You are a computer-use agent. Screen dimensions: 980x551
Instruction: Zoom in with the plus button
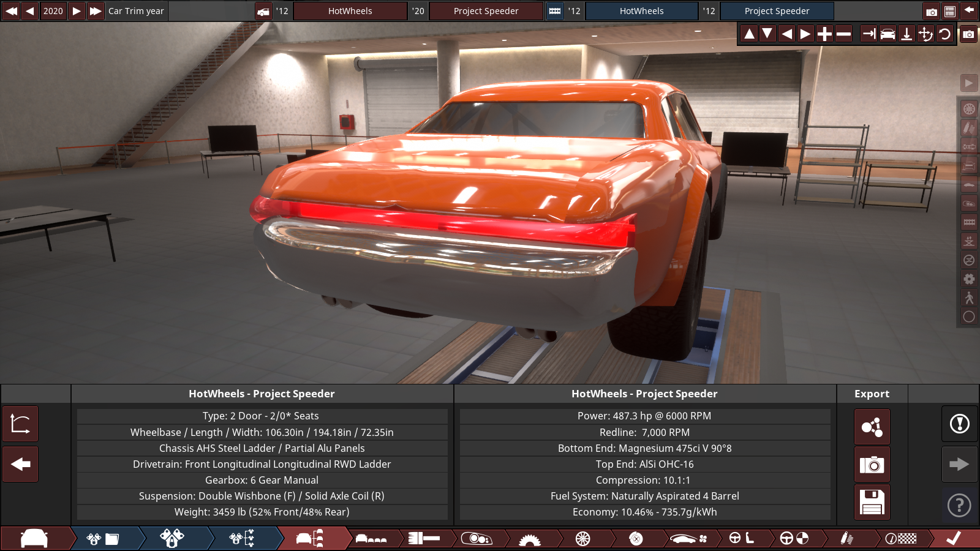(x=824, y=34)
